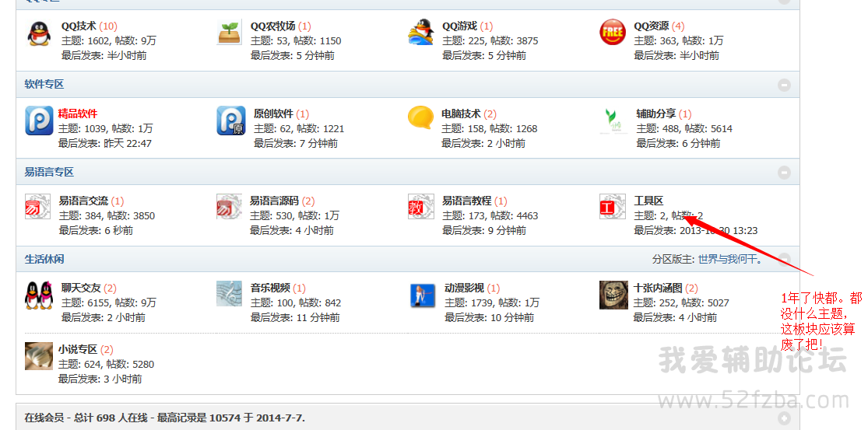Open 易语言交流 last post 6 秒前
Viewport: 868px width, 430px height.
[119, 230]
